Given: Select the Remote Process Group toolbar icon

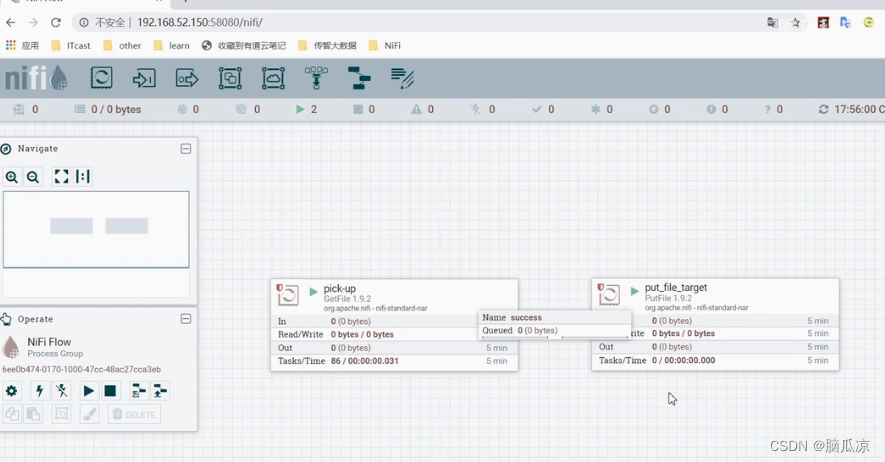Looking at the screenshot, I should tap(273, 78).
